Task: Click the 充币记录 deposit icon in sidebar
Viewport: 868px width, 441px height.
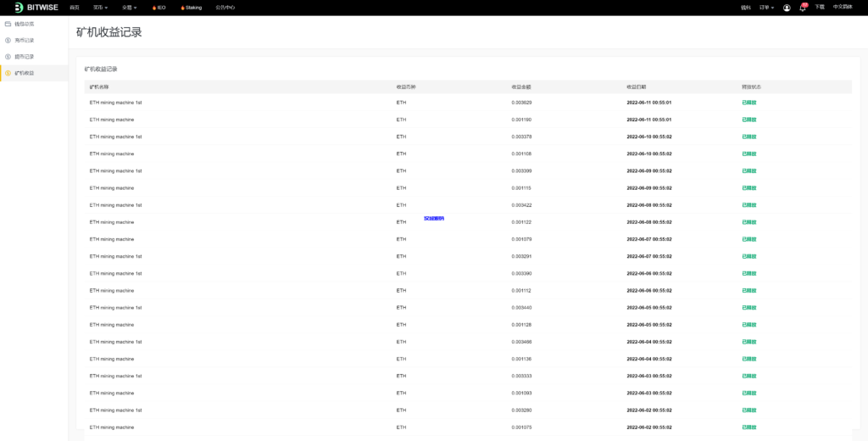Action: tap(8, 40)
